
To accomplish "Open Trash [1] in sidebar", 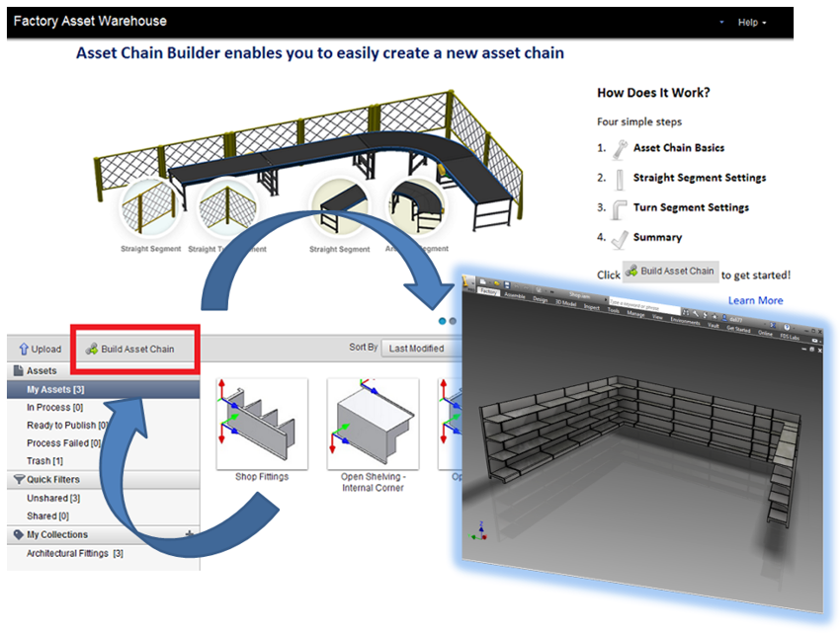I will pyautogui.click(x=44, y=461).
